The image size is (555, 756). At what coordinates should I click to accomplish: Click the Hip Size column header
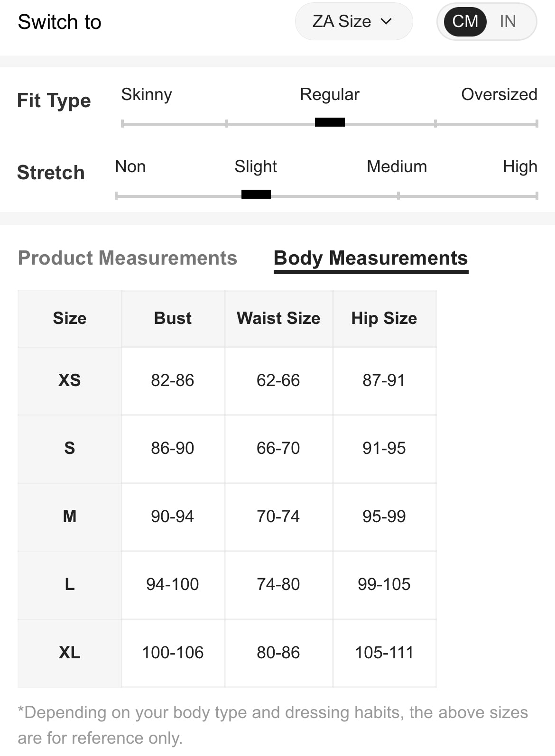coord(384,318)
